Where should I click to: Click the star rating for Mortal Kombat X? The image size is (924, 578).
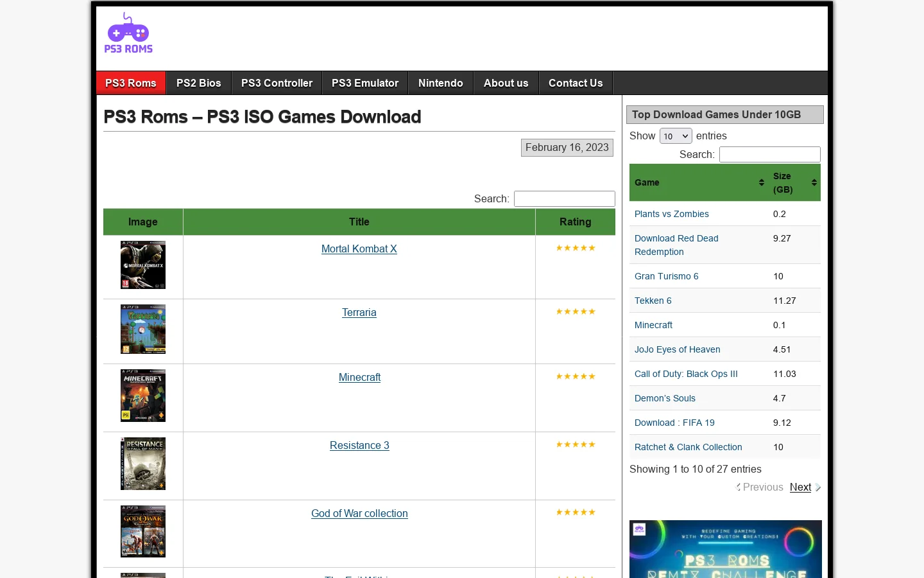(576, 248)
